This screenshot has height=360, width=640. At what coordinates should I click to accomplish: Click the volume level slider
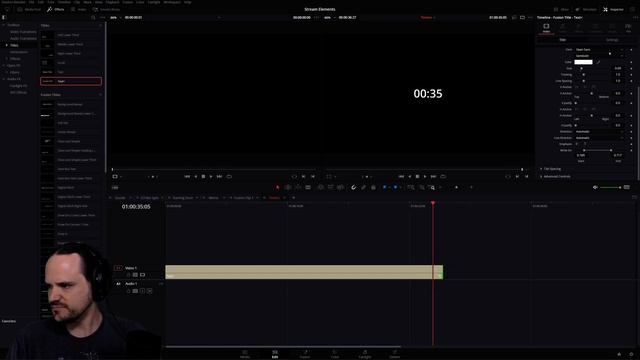(611, 187)
